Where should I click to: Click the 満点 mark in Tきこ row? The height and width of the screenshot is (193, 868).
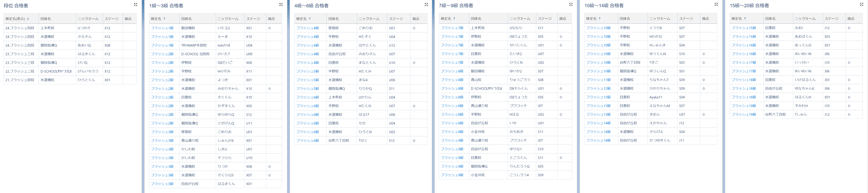point(704,63)
